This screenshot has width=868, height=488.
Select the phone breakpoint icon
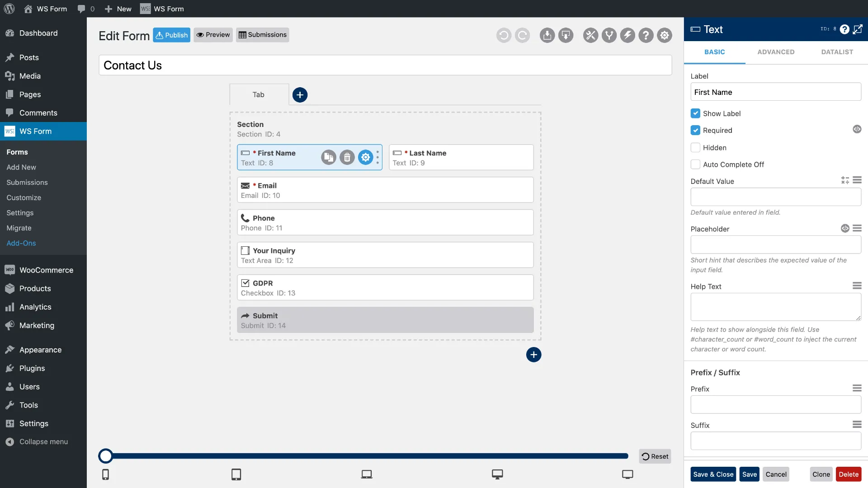[x=105, y=474]
